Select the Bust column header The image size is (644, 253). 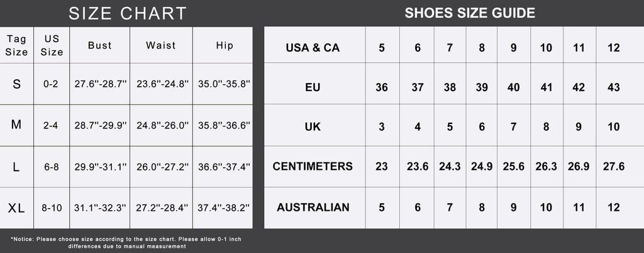[x=100, y=45]
